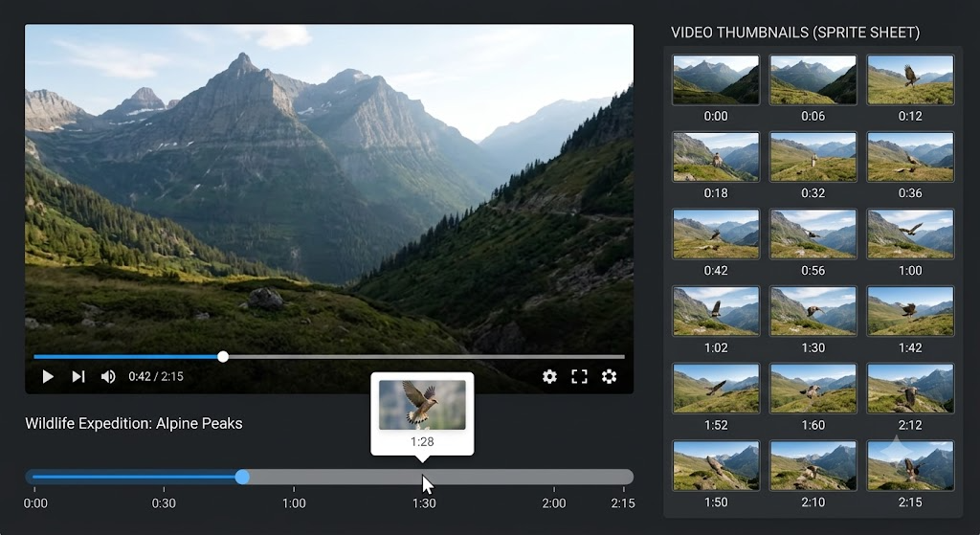Select the 1:60 sprite thumbnail
980x535 pixels.
click(813, 389)
